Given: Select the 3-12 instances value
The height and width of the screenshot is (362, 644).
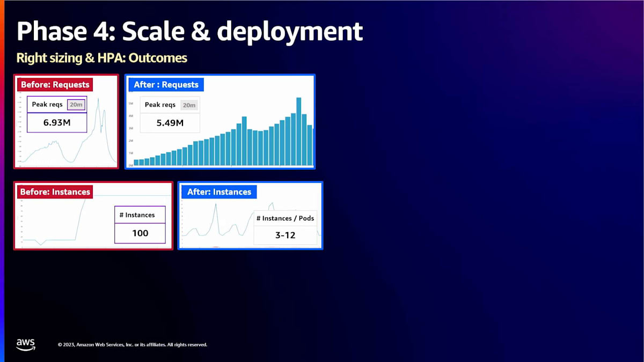Looking at the screenshot, I should (x=285, y=235).
